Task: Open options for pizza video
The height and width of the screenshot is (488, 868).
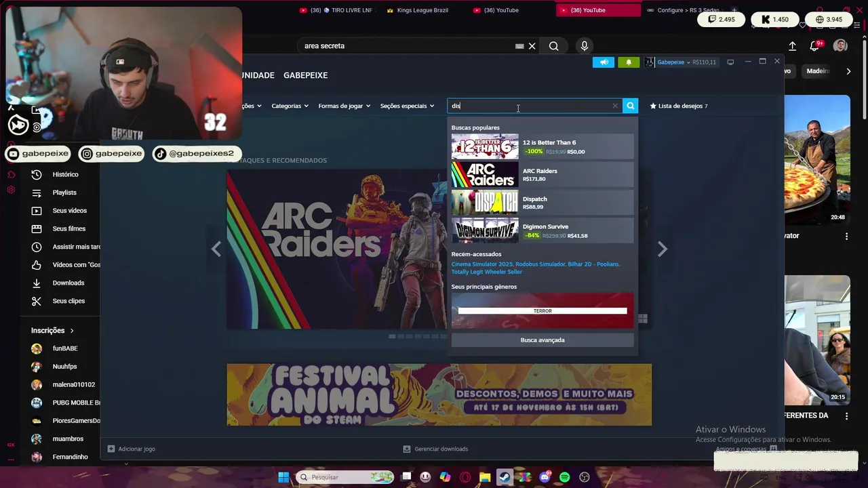Action: (846, 236)
